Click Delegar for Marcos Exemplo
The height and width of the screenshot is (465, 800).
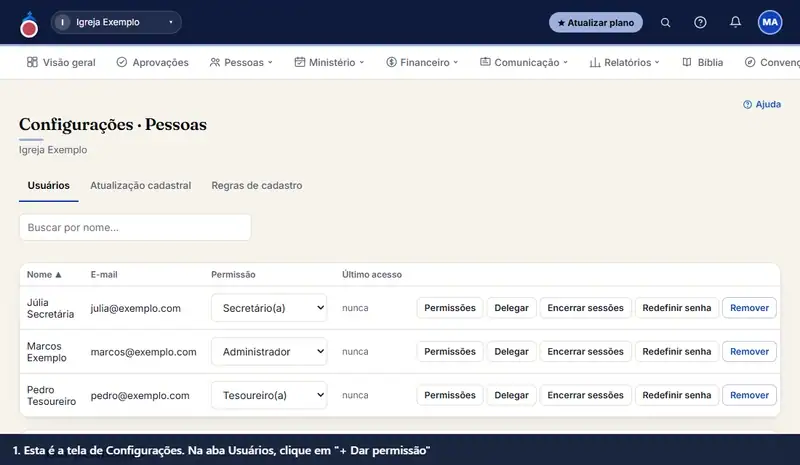tap(511, 352)
